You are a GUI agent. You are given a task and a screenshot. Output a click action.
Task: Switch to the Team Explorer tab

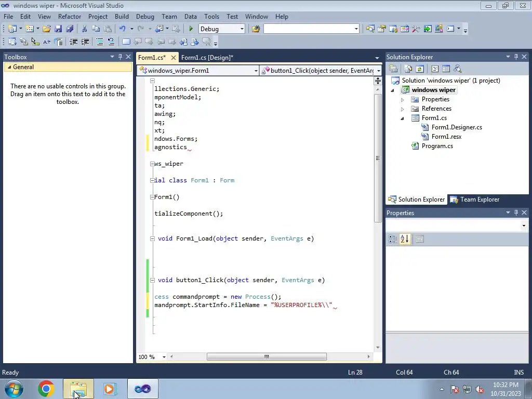pyautogui.click(x=475, y=199)
